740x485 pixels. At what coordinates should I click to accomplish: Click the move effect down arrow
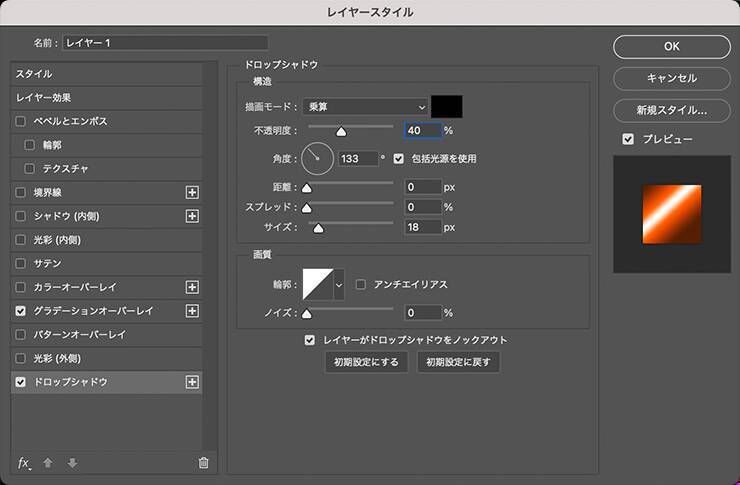pos(72,462)
